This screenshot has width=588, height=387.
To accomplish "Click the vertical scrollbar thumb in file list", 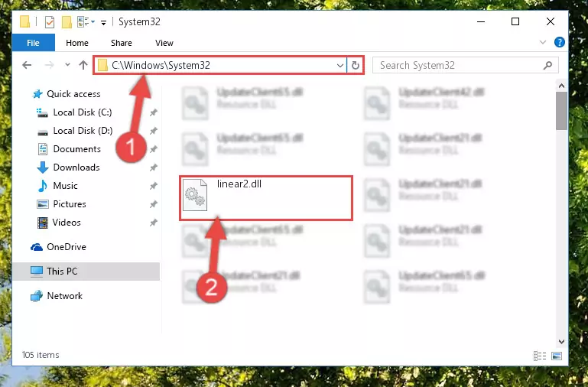I will click(561, 111).
